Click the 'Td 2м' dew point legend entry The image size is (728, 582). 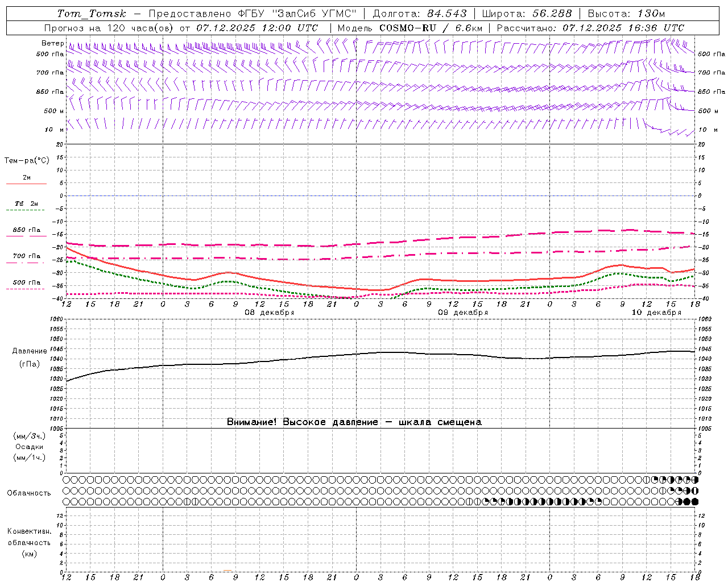[27, 203]
